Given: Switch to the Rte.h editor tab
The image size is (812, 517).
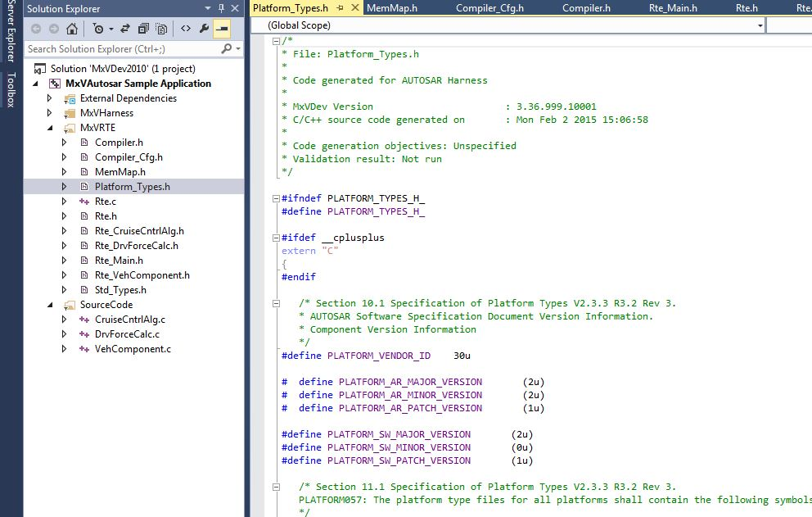Looking at the screenshot, I should click(747, 7).
